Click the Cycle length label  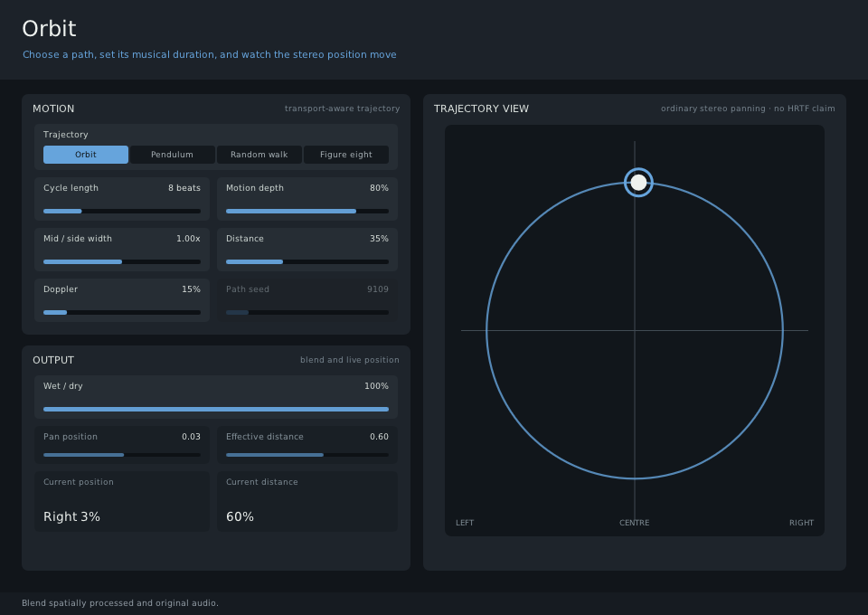click(x=71, y=188)
